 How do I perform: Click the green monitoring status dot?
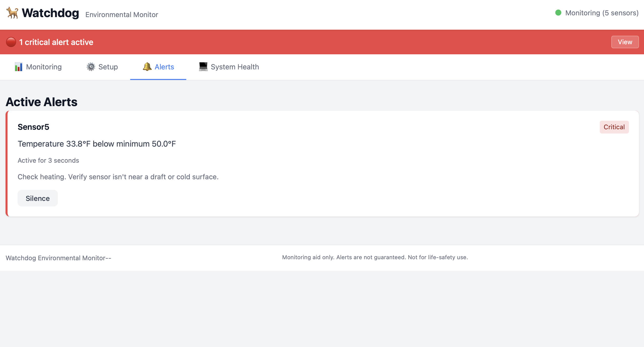pos(558,13)
